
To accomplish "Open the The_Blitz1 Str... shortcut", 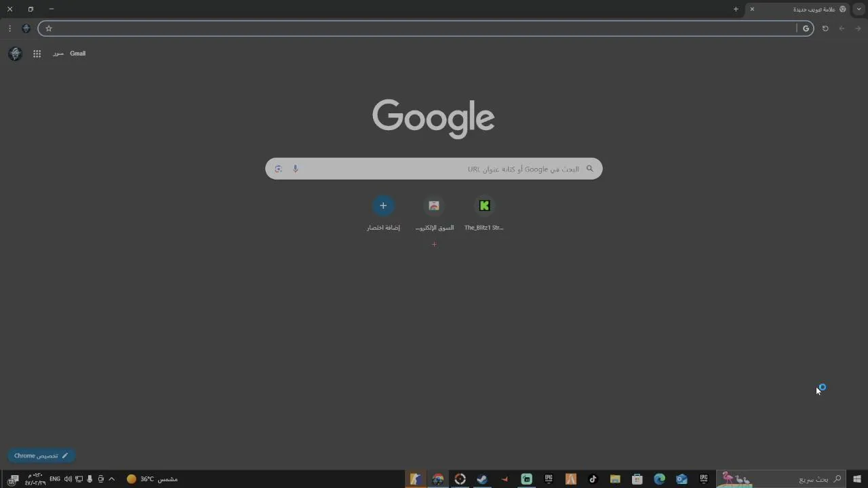I will click(x=484, y=213).
